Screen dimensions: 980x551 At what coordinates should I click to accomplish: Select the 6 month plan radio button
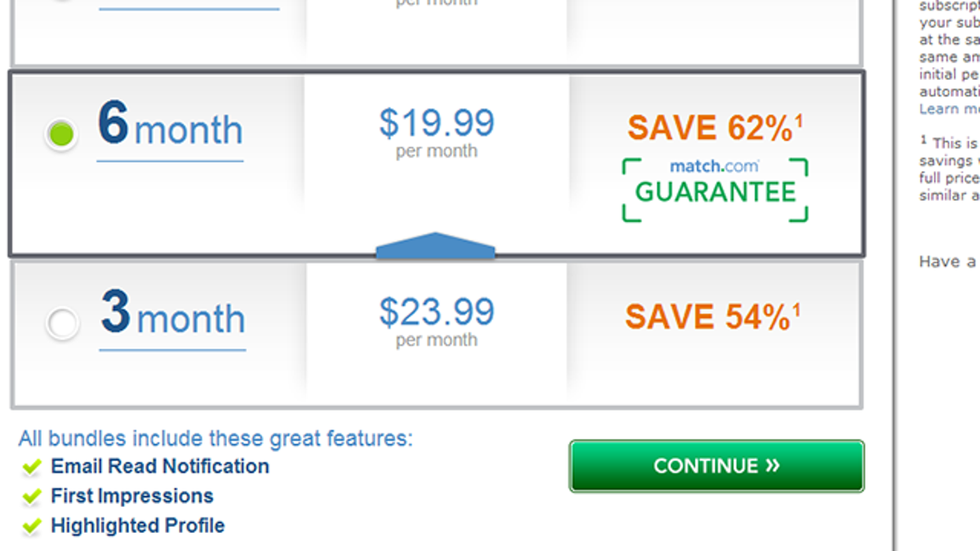pyautogui.click(x=61, y=134)
